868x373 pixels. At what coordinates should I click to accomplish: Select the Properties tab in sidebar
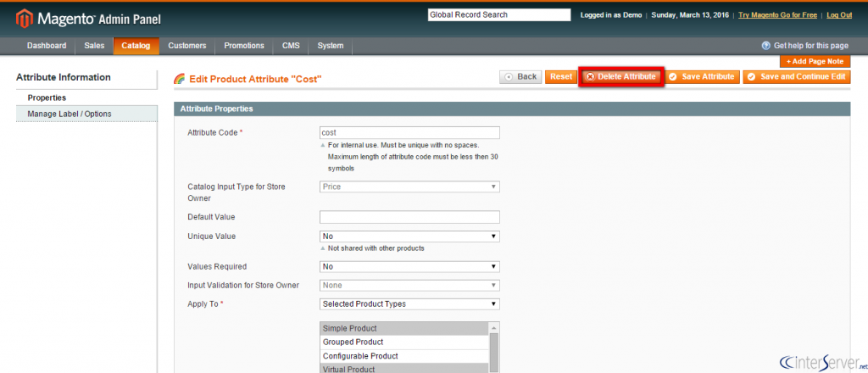(87, 98)
